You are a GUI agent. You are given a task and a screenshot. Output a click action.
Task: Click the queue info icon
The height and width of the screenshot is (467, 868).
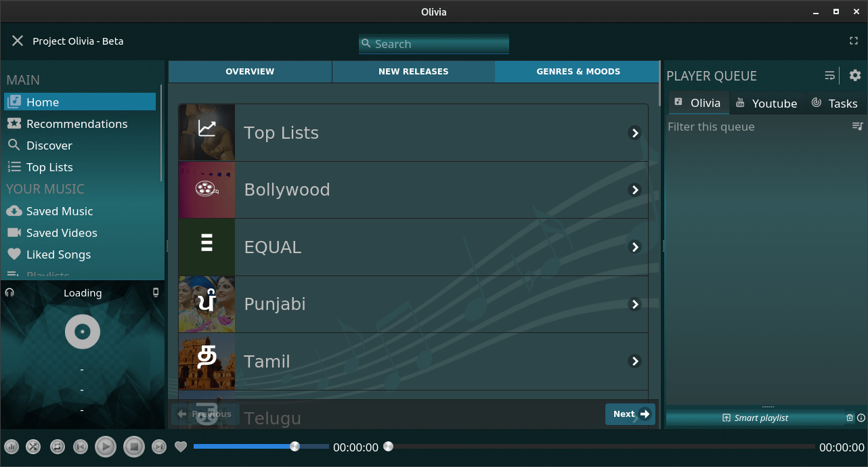861,418
